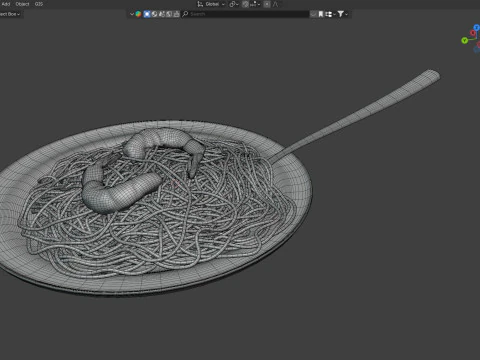The image size is (480, 360).
Task: Toggle the snapping magnet button
Action: coord(245,4)
